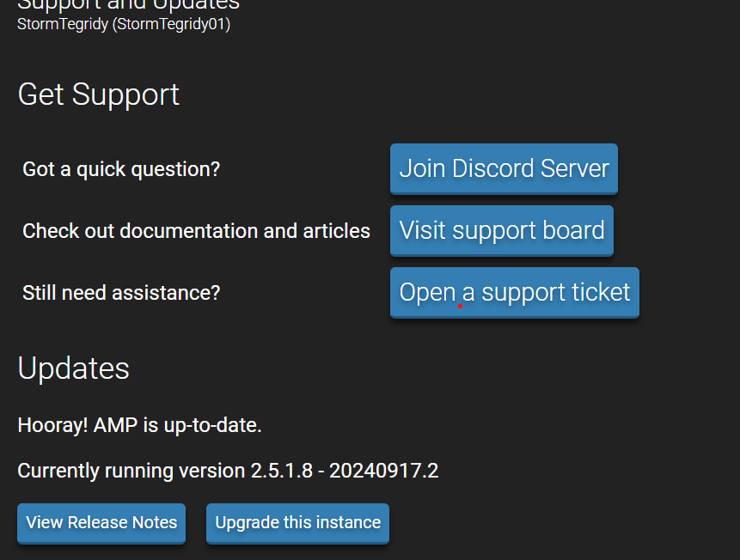
Task: Click the word 'documentation' in support label
Action: [x=189, y=231]
